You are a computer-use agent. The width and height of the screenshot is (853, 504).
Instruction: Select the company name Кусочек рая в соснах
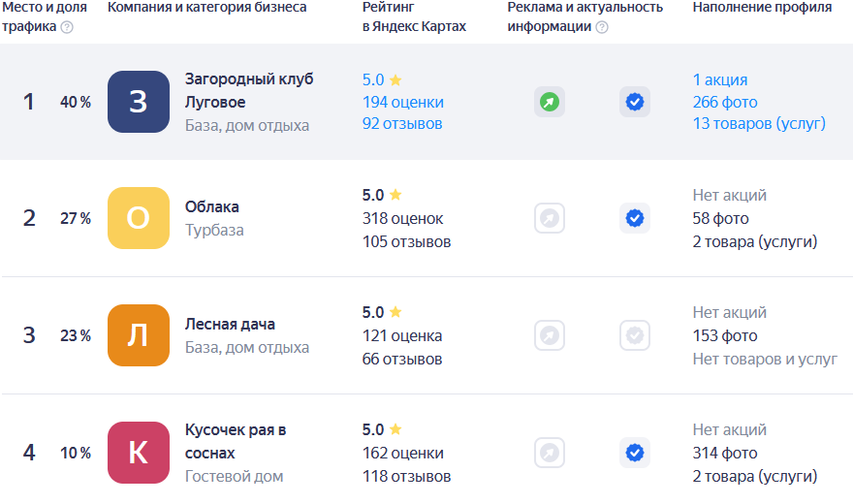(x=236, y=441)
